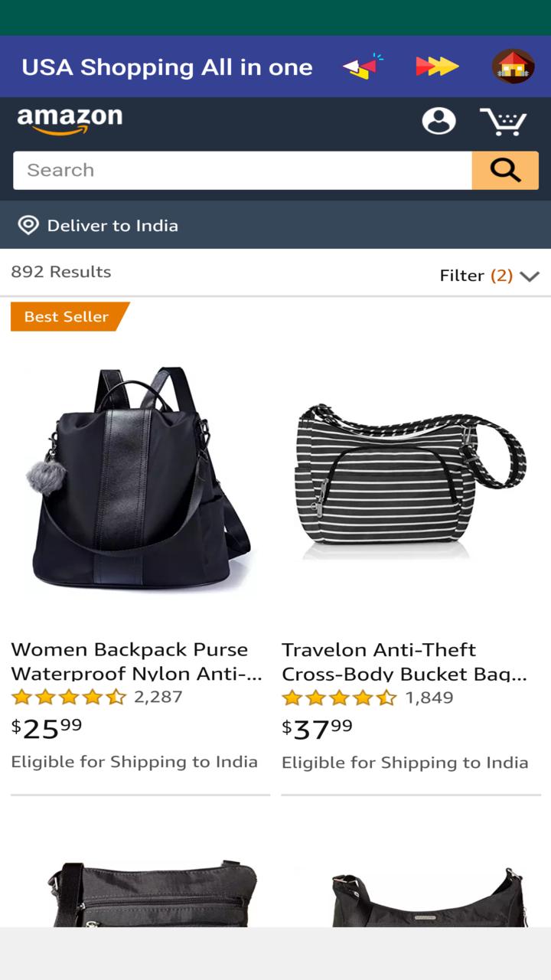The image size is (551, 980).
Task: Click into the Search input field
Action: [x=243, y=170]
